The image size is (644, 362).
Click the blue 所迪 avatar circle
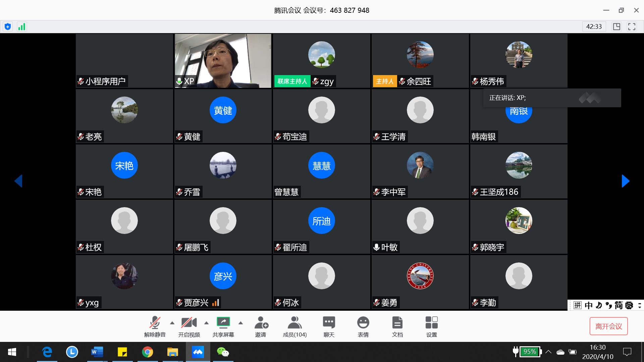321,221
